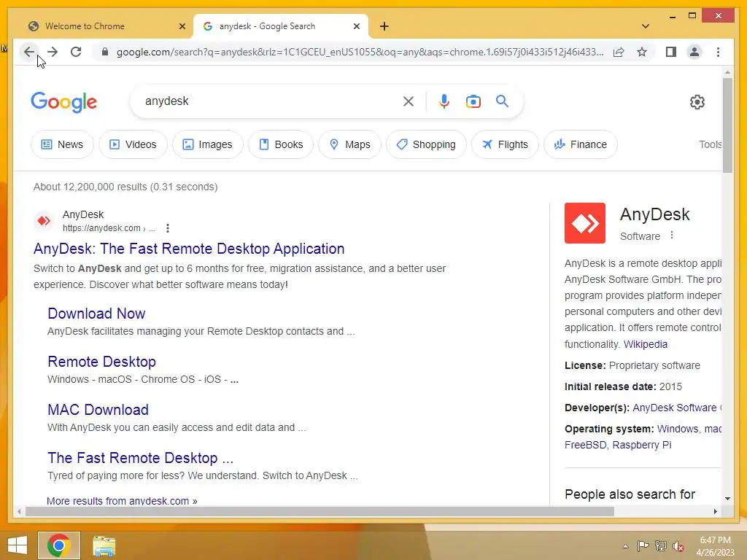747x560 pixels.
Task: Search by image with the camera icon
Action: tap(473, 101)
